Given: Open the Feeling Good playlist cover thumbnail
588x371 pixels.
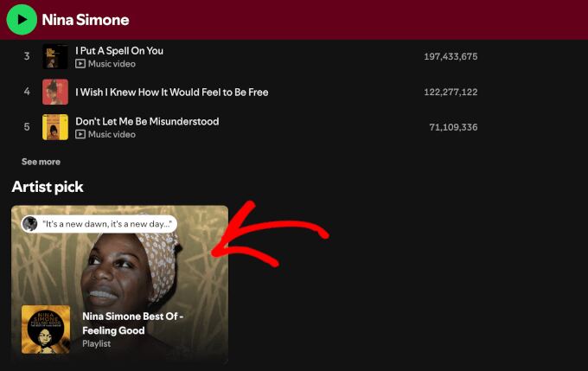Looking at the screenshot, I should tap(46, 329).
